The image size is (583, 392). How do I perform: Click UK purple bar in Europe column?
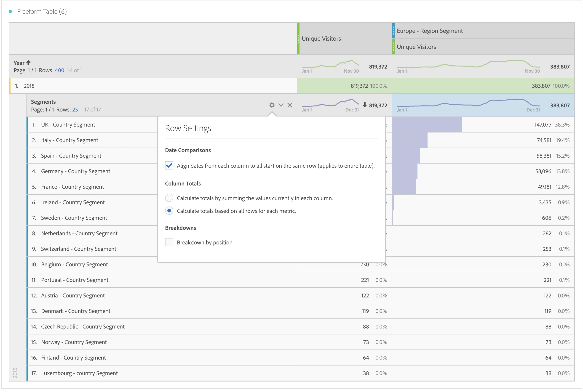(x=427, y=124)
